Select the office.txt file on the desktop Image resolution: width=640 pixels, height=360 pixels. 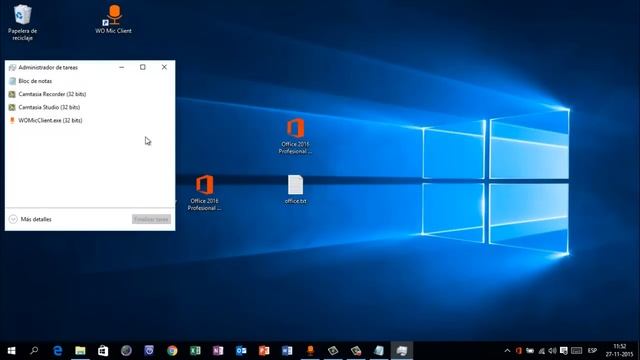pyautogui.click(x=295, y=189)
